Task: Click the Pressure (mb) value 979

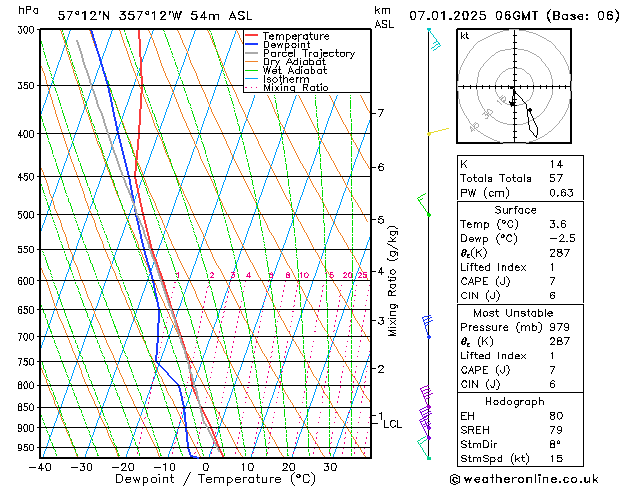Action: 560,327
